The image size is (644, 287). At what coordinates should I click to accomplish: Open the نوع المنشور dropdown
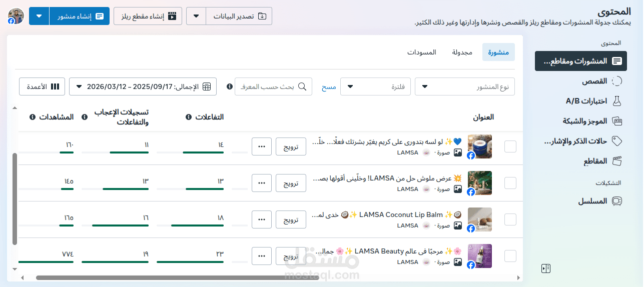click(x=465, y=86)
